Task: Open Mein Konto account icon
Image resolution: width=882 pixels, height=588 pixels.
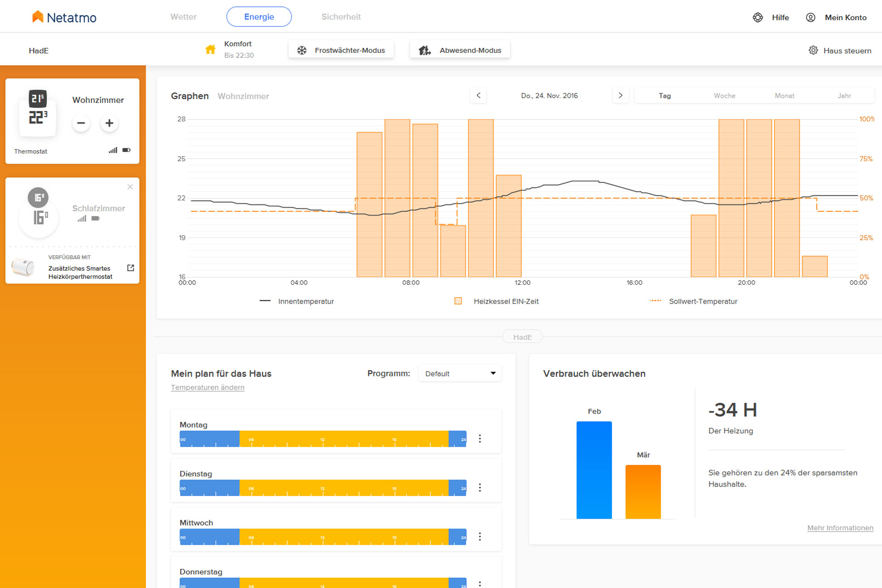Action: pyautogui.click(x=811, y=17)
